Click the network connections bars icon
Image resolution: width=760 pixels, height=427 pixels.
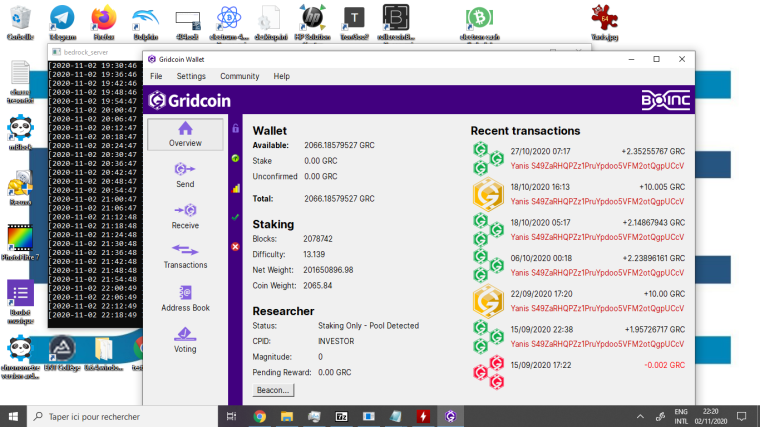click(236, 189)
